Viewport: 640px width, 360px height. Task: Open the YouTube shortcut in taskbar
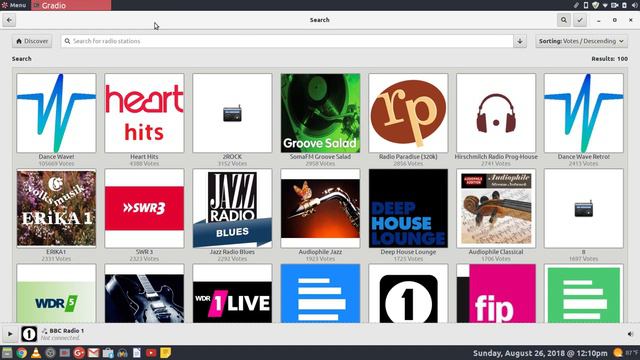click(151, 353)
